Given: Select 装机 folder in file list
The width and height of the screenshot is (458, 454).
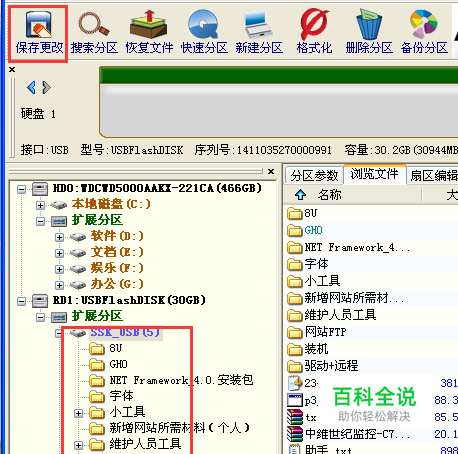Looking at the screenshot, I should [x=316, y=349].
